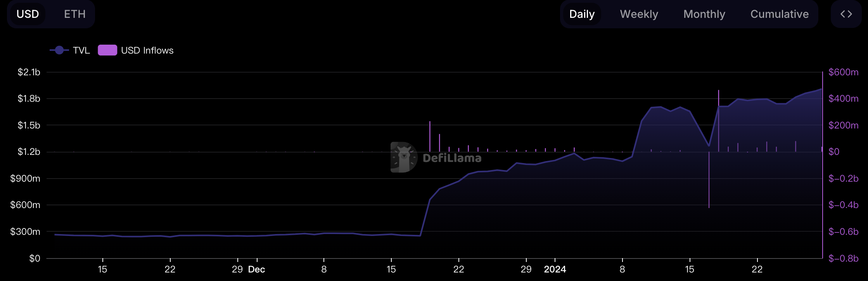Click the large negative inflow bar
The height and width of the screenshot is (281, 868).
[709, 180]
